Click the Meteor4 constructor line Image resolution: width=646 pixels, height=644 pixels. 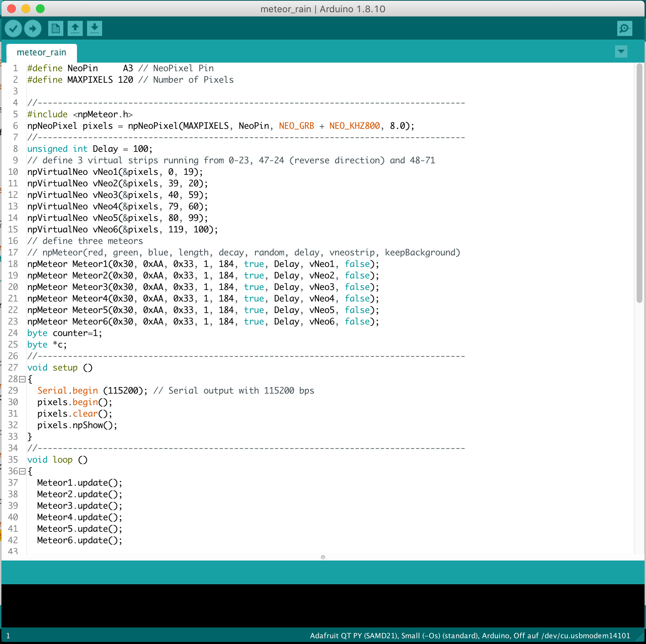(x=203, y=299)
